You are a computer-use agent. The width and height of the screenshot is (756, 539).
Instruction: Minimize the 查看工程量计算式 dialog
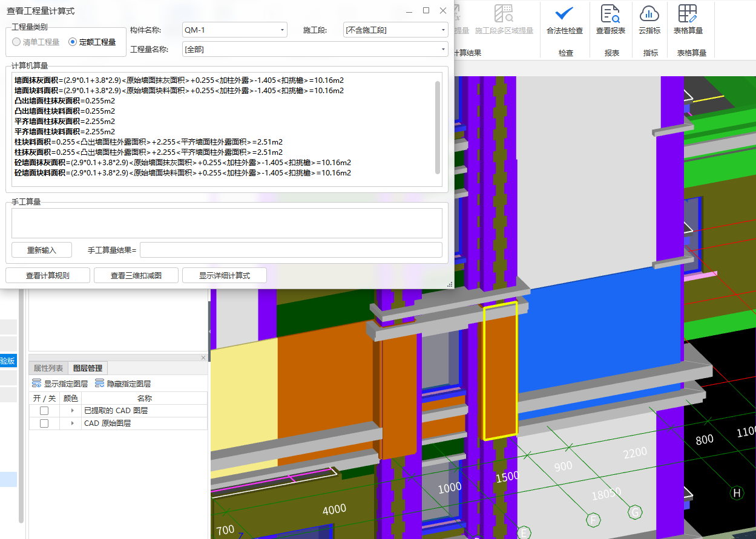coord(409,11)
